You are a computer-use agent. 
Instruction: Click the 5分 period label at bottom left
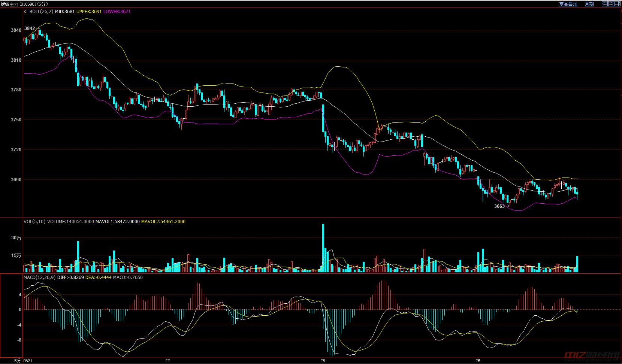click(x=18, y=361)
